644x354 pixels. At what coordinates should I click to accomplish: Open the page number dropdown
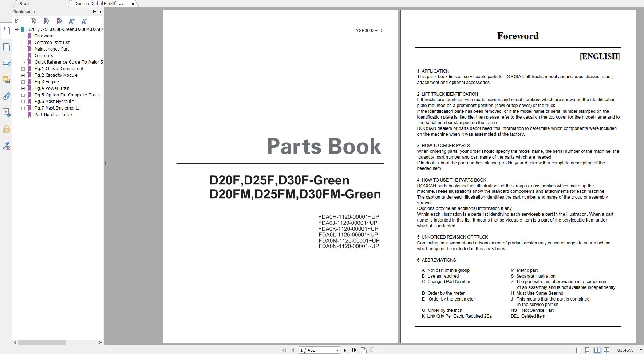(x=337, y=350)
